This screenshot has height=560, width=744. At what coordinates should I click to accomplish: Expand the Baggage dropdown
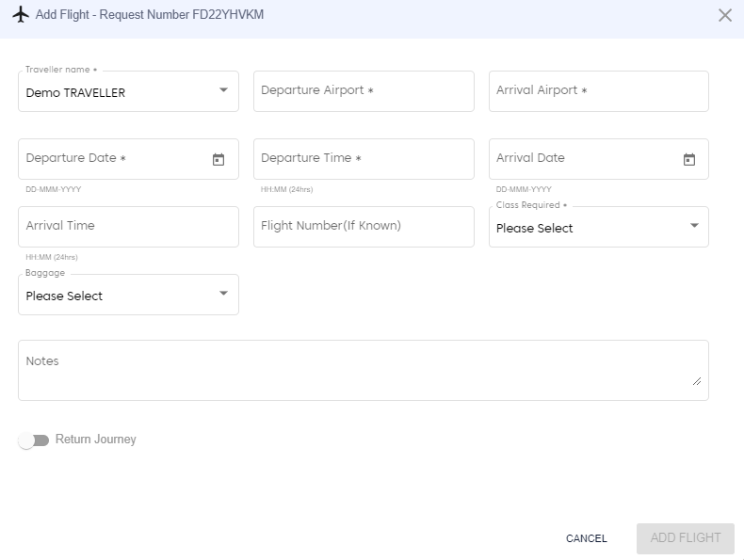click(x=223, y=295)
